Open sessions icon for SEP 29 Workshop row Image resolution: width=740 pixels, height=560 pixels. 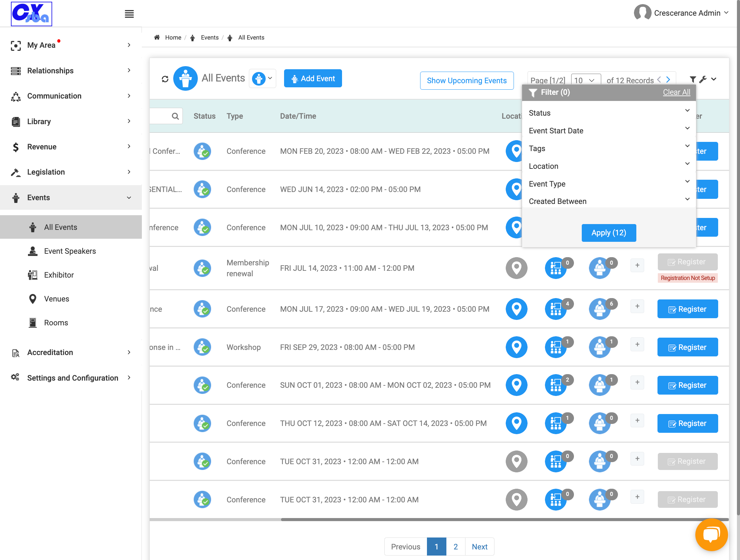(556, 347)
